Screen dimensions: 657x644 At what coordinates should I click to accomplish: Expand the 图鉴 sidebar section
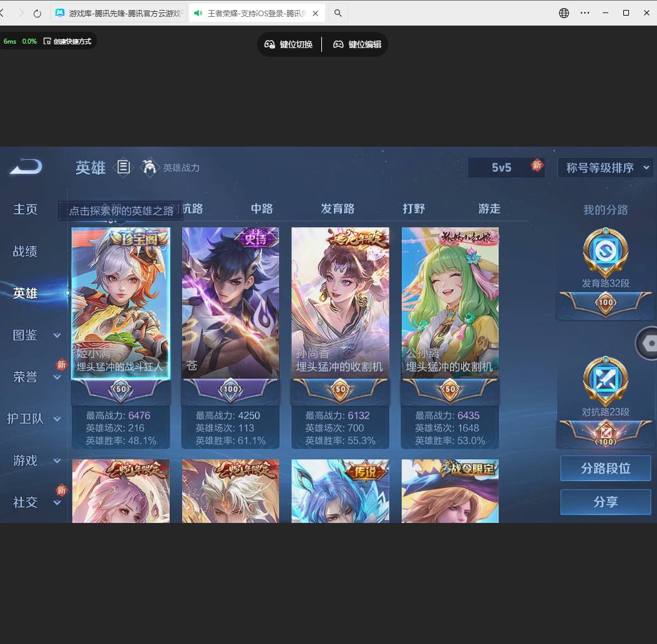[x=57, y=335]
